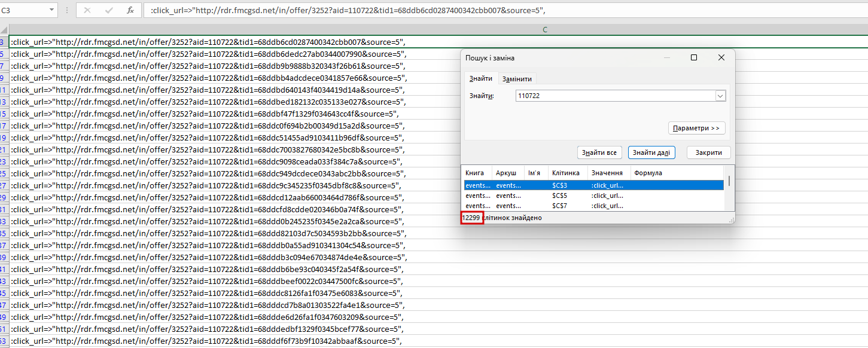The width and height of the screenshot is (868, 348).
Task: Click the dialog resize grip corner
Action: (x=731, y=220)
